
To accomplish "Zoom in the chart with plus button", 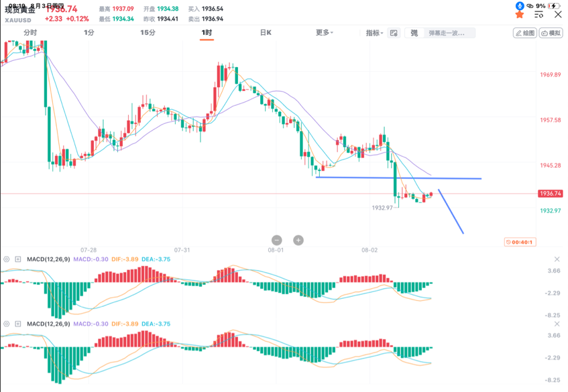I will [x=298, y=240].
